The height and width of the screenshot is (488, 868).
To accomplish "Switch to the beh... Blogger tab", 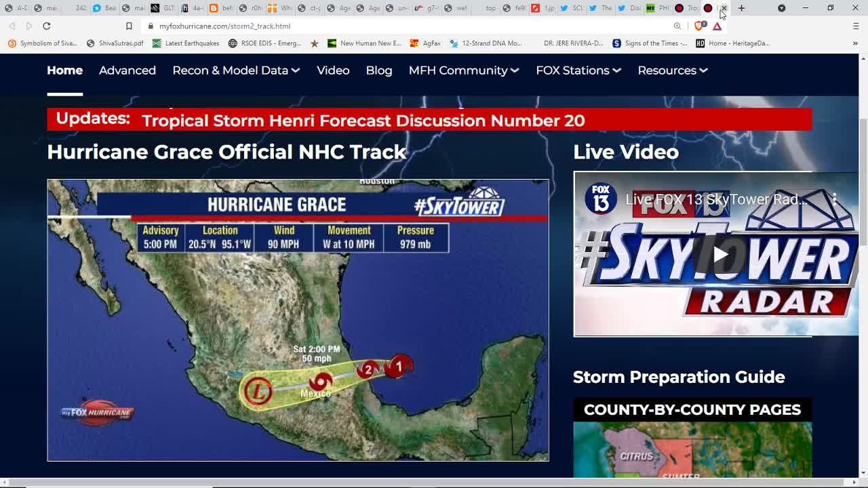I will pyautogui.click(x=221, y=8).
